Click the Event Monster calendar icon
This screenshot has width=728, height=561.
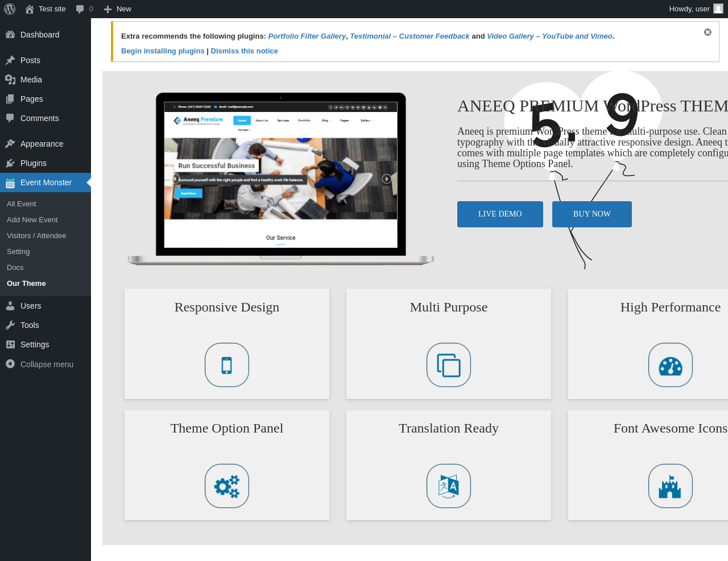(x=10, y=182)
